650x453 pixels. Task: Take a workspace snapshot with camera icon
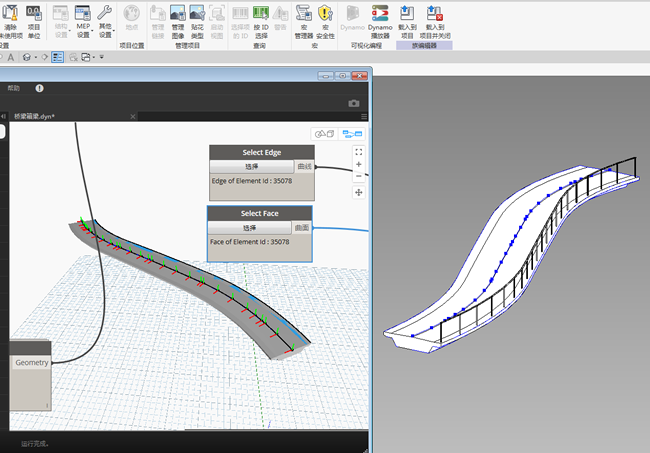(x=354, y=103)
